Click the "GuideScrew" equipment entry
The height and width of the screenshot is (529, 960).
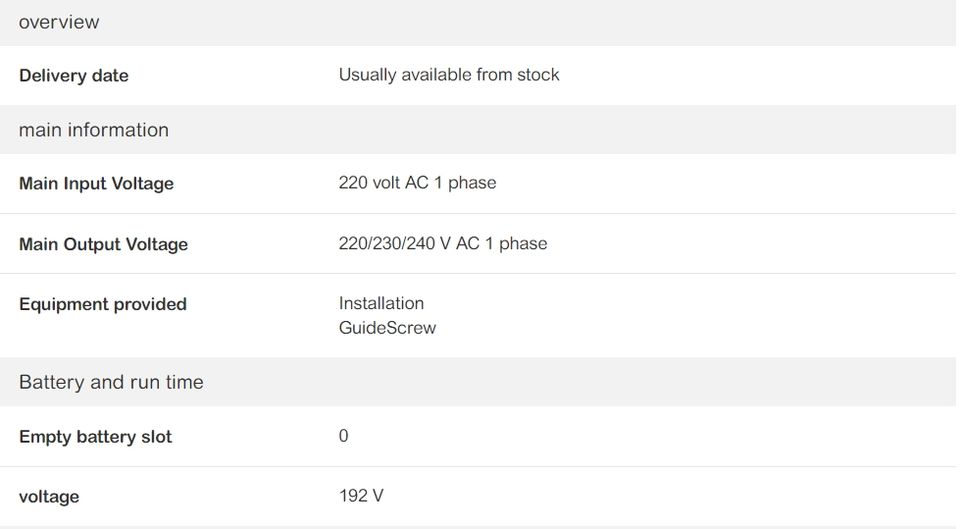387,328
